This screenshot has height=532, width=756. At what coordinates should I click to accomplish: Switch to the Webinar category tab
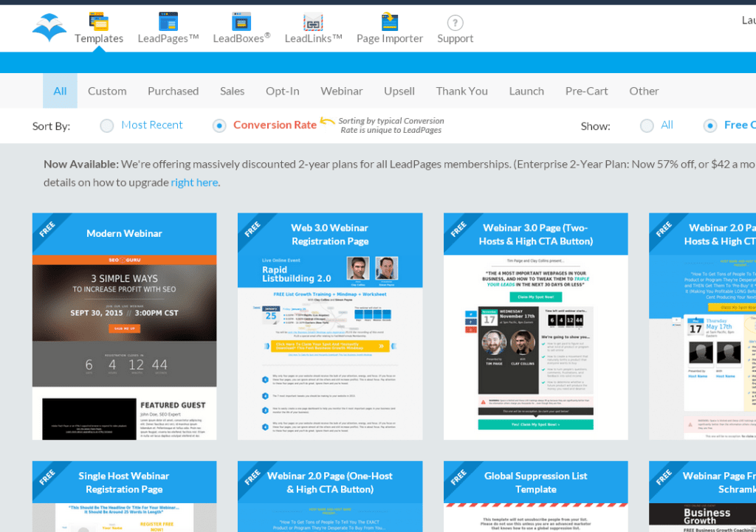click(x=341, y=91)
